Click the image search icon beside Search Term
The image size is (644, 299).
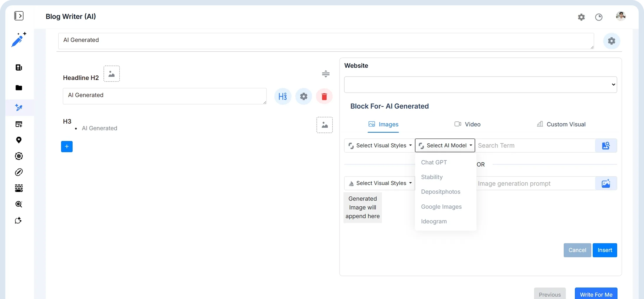(x=606, y=146)
